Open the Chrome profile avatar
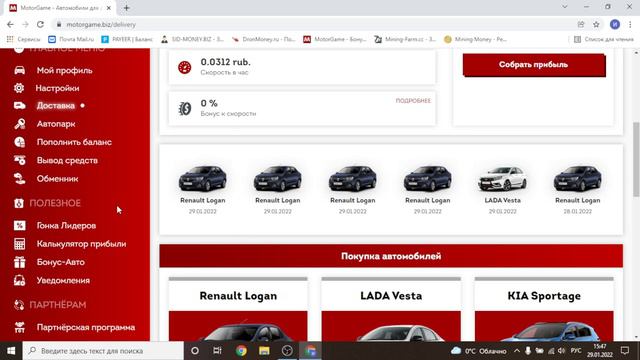 point(615,24)
